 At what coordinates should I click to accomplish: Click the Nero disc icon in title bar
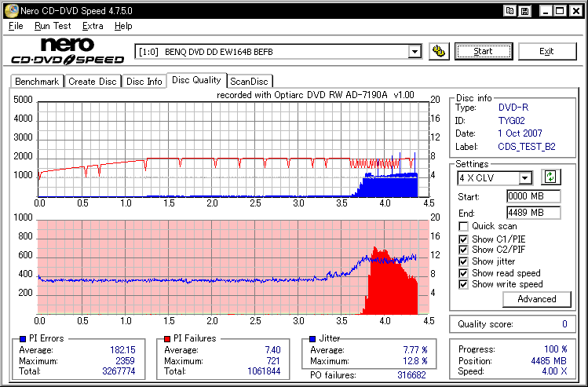click(11, 11)
